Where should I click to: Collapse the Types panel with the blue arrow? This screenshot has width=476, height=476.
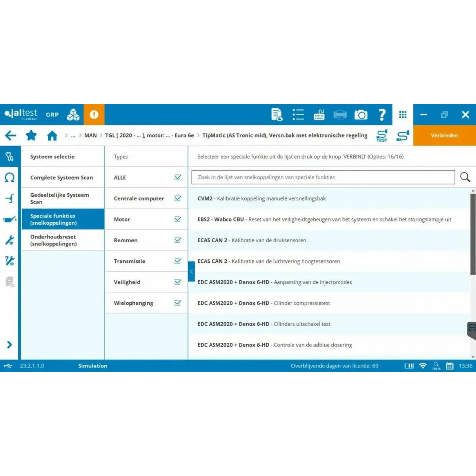tap(191, 271)
